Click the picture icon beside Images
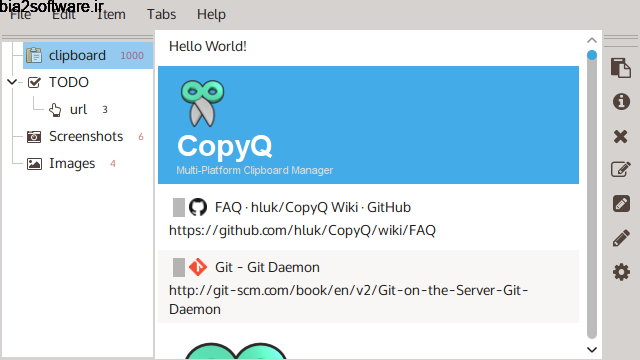Viewport: 640px width, 360px height. [34, 164]
